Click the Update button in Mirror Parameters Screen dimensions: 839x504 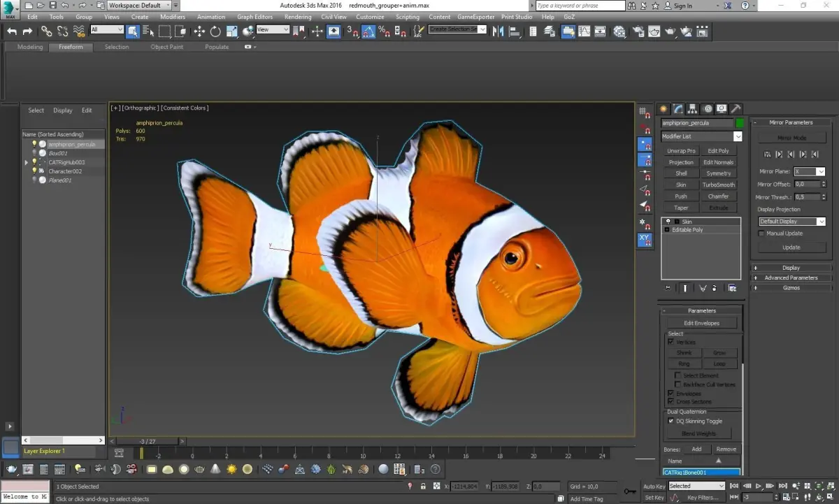pyautogui.click(x=791, y=247)
